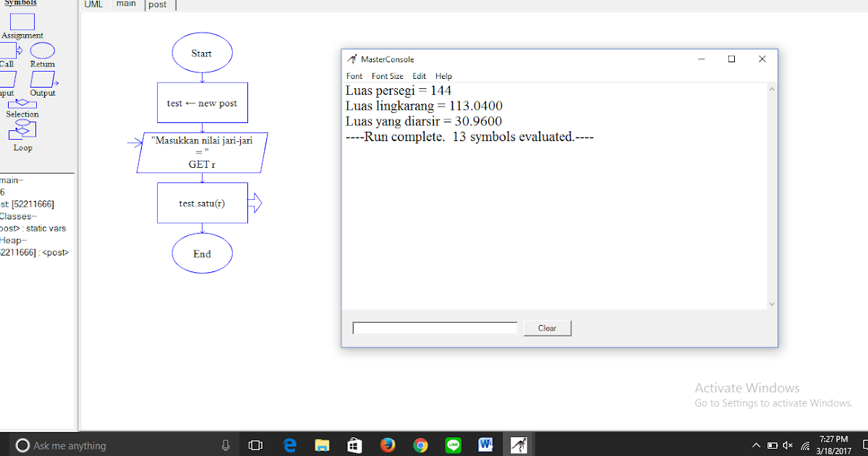Image resolution: width=868 pixels, height=456 pixels.
Task: Open File Explorer from taskbar
Action: [x=322, y=445]
